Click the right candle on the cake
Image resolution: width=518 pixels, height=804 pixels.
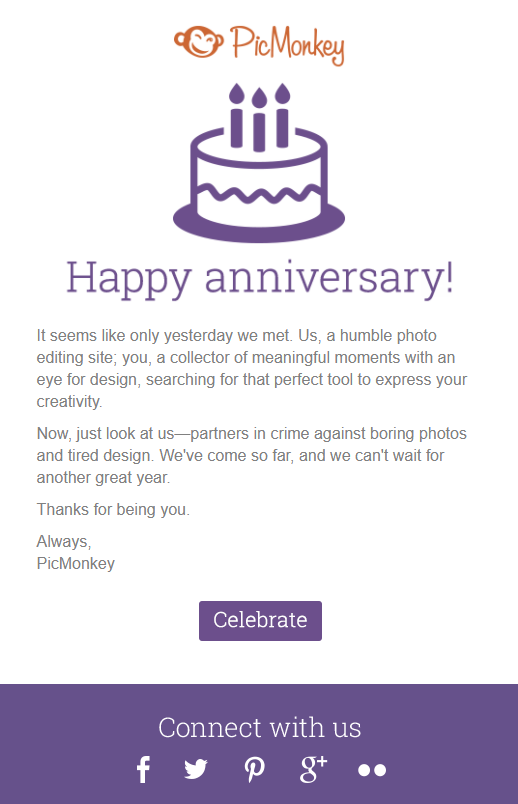(283, 115)
